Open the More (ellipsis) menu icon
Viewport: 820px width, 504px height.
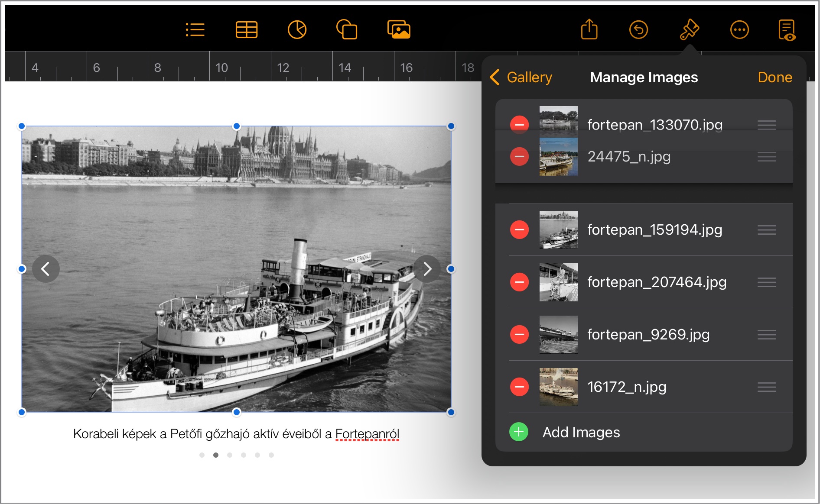[739, 30]
